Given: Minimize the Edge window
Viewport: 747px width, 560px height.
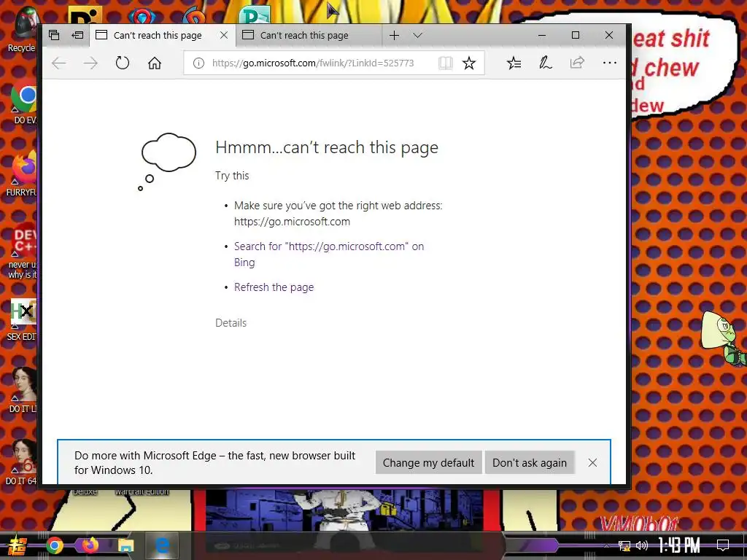Looking at the screenshot, I should click(x=542, y=35).
